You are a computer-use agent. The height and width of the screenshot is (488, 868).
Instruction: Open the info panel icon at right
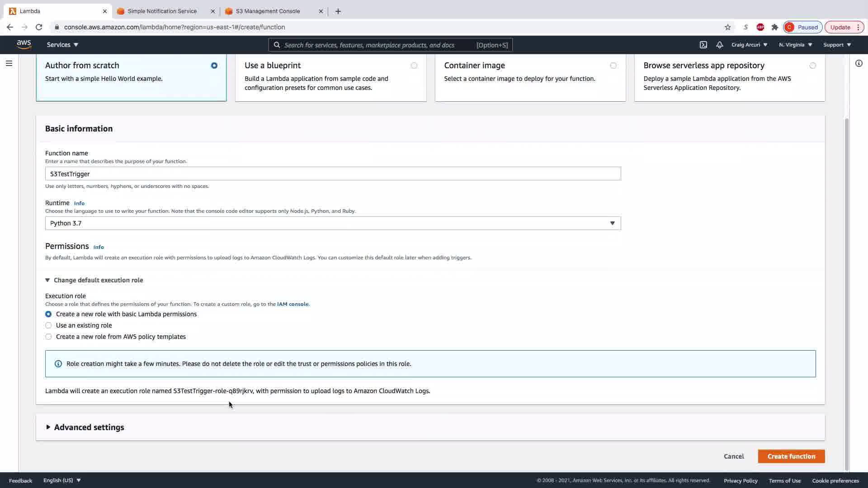tap(859, 63)
